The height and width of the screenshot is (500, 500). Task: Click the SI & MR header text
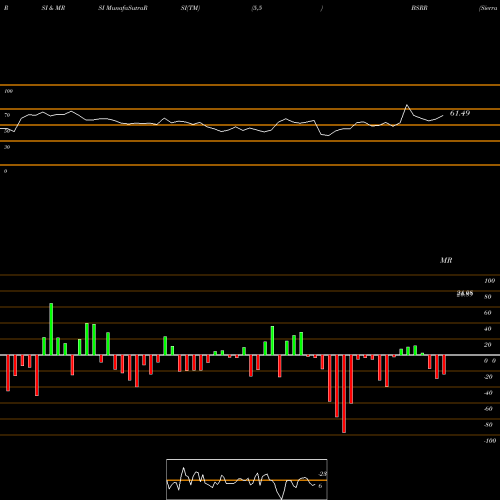53,8
